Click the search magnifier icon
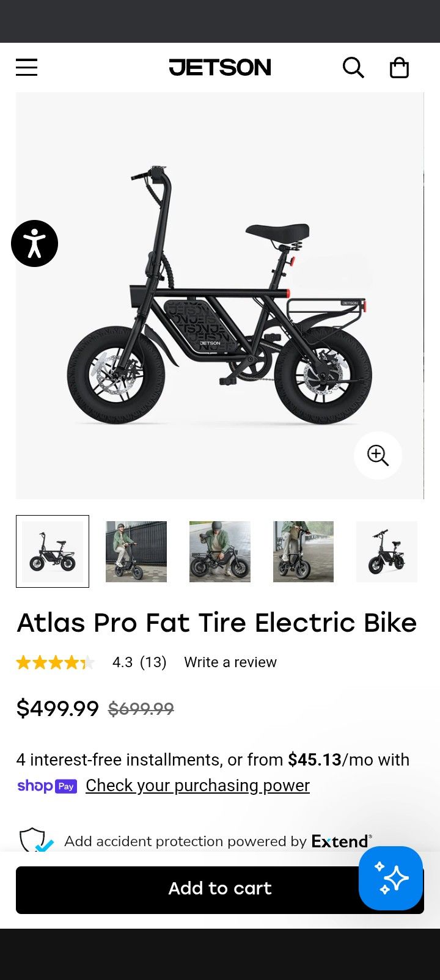440x980 pixels. coord(353,67)
